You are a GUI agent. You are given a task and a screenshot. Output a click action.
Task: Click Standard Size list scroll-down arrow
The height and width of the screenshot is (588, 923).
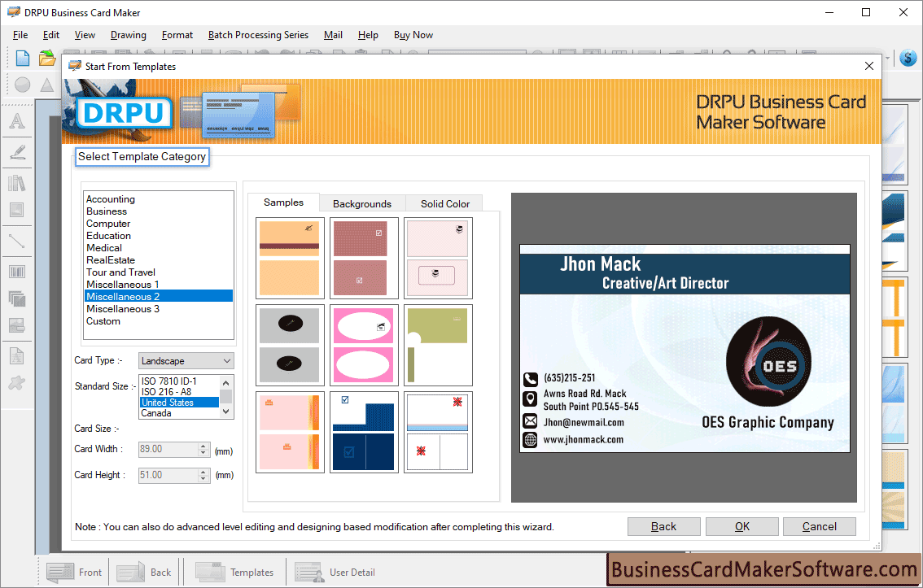226,412
